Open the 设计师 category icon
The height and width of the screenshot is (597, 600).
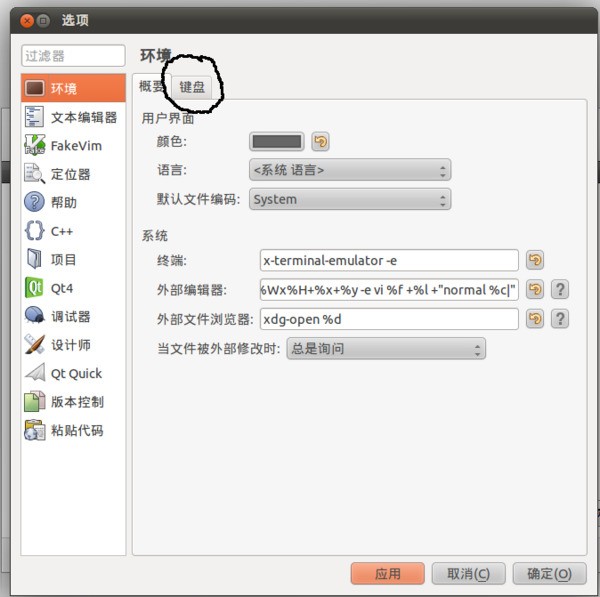pyautogui.click(x=34, y=344)
